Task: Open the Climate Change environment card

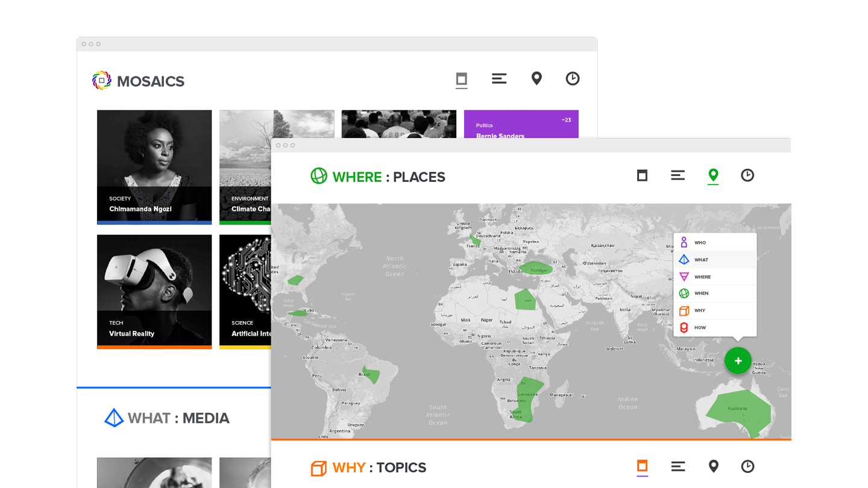Action: point(245,167)
